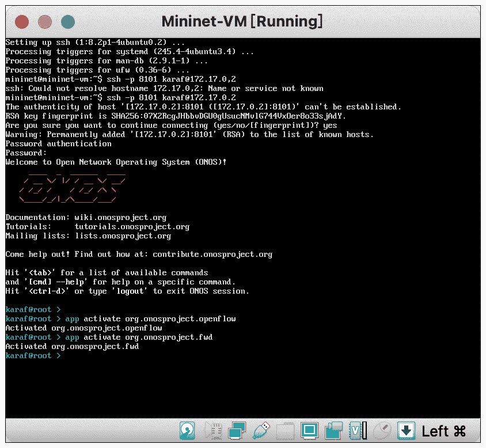Viewport: 486px width, 448px height.
Task: Click the 'Password authentication' line
Action: 59,144
